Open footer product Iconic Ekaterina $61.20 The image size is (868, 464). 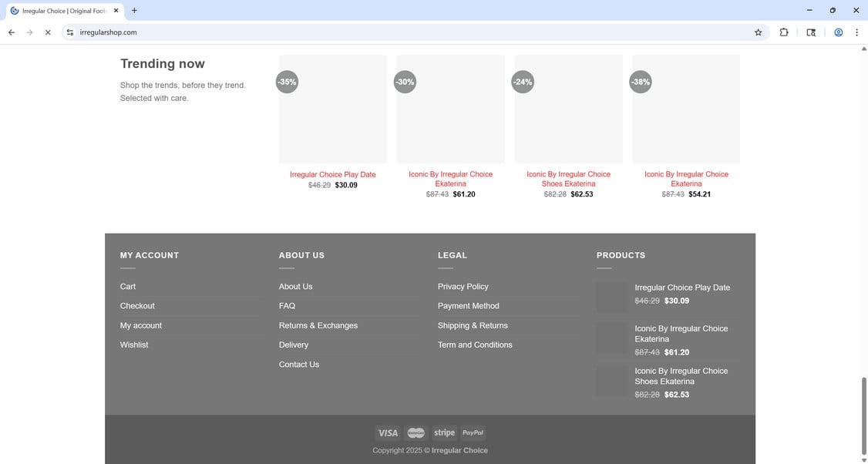pyautogui.click(x=681, y=334)
